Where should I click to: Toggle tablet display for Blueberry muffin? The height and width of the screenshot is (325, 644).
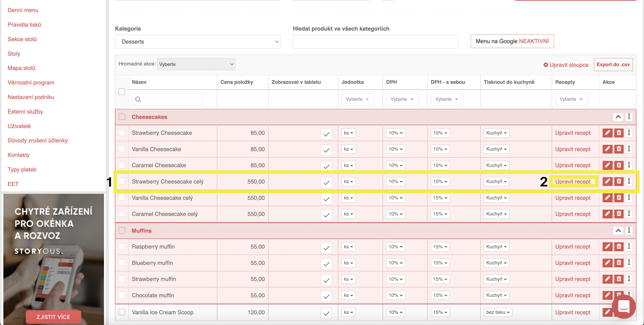click(x=326, y=264)
